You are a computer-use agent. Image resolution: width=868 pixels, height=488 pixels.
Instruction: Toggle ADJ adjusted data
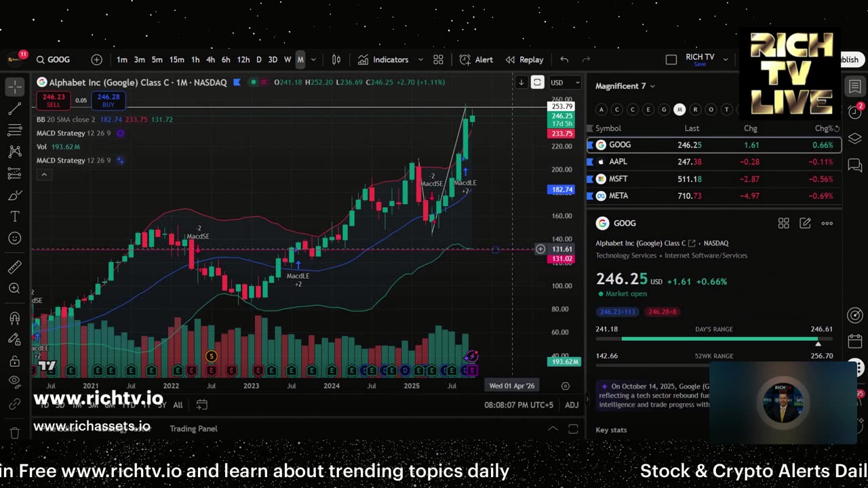(x=572, y=405)
